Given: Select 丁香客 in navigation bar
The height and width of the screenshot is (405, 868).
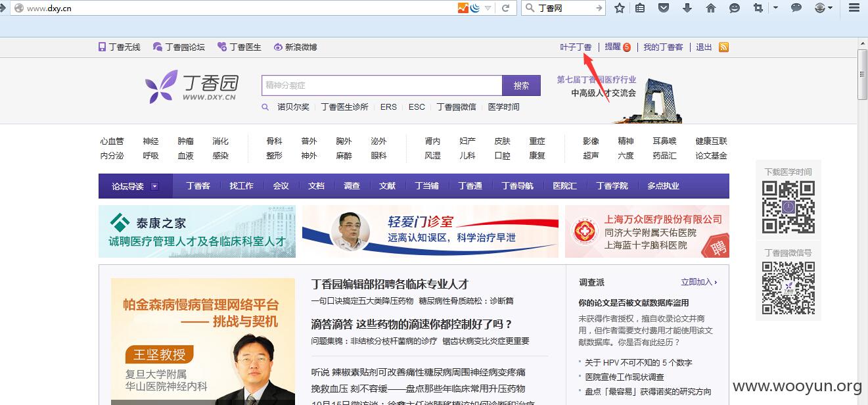Looking at the screenshot, I should (x=198, y=186).
